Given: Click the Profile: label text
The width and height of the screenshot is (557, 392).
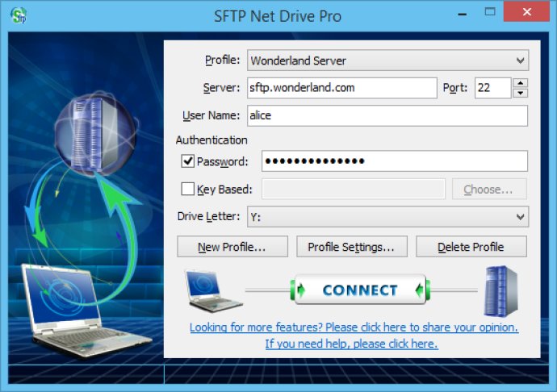Looking at the screenshot, I should tap(223, 60).
